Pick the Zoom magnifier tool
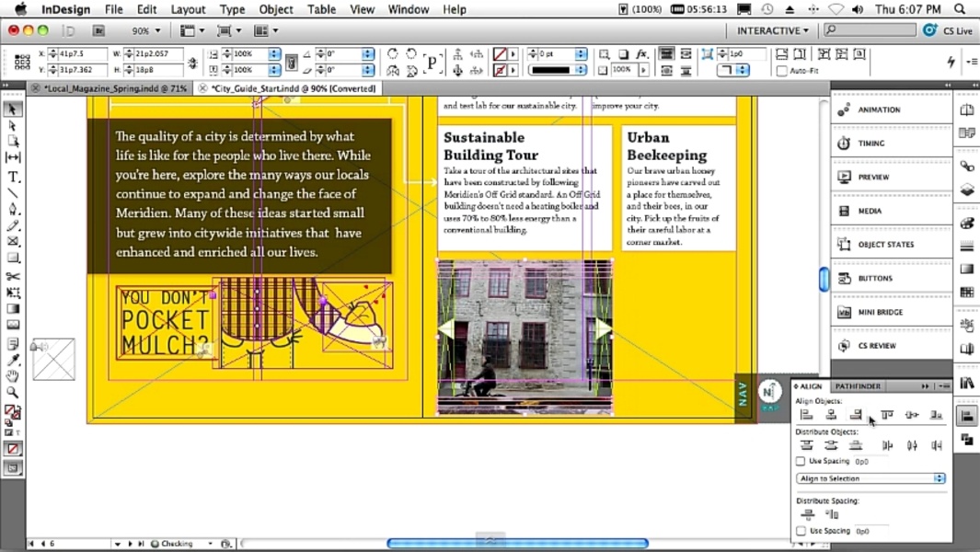 tap(13, 393)
